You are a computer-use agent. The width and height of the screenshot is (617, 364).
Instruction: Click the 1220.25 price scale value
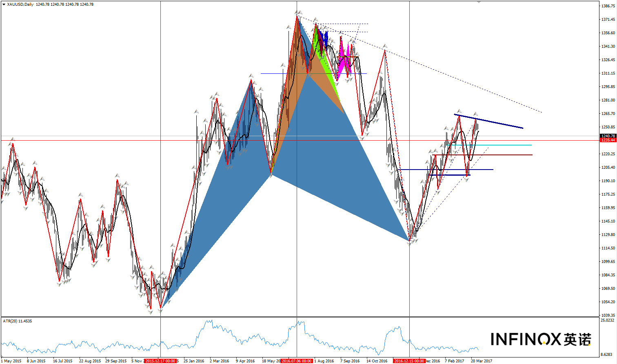[x=608, y=154]
